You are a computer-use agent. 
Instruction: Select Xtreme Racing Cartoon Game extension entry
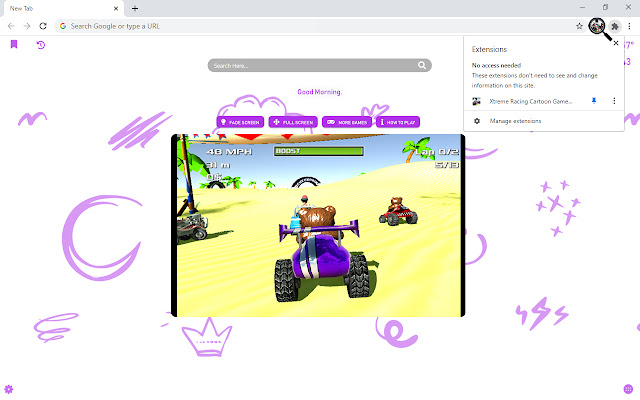(530, 101)
